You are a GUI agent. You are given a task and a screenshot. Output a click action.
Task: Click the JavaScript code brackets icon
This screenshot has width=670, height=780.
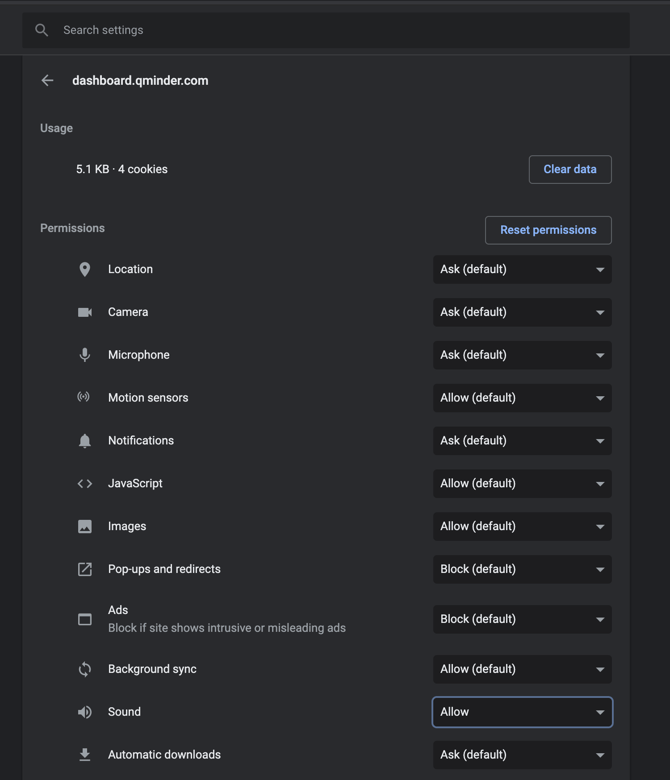click(85, 484)
